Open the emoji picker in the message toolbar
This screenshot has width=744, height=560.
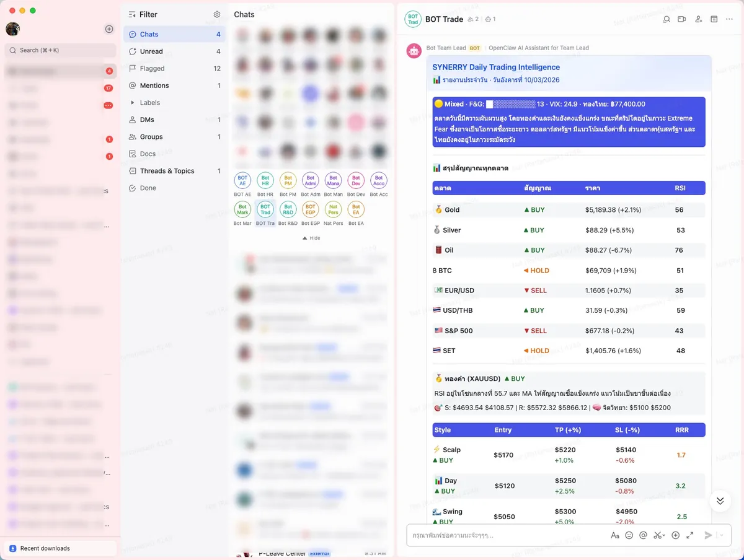(629, 535)
